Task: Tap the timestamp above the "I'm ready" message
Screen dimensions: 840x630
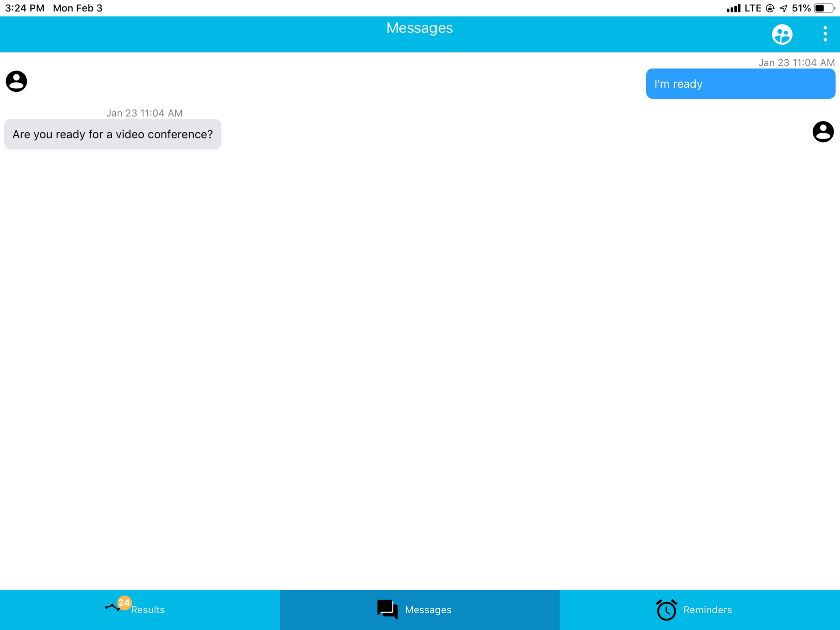Action: point(796,63)
